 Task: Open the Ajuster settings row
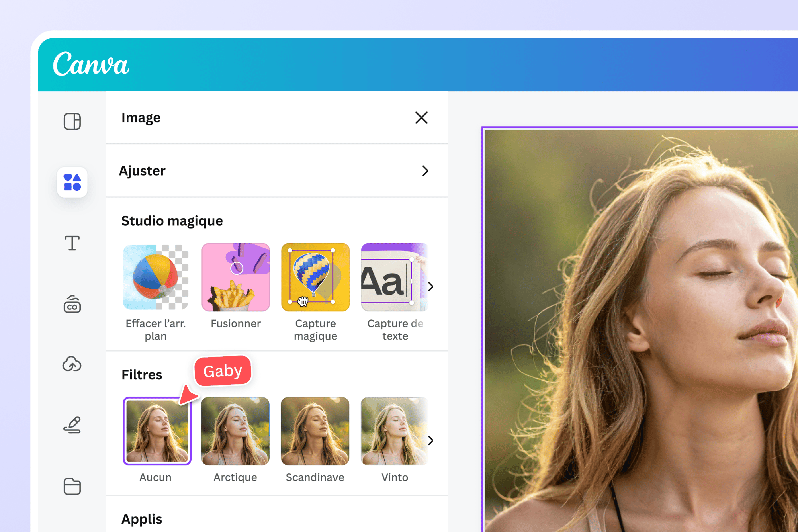coord(277,171)
